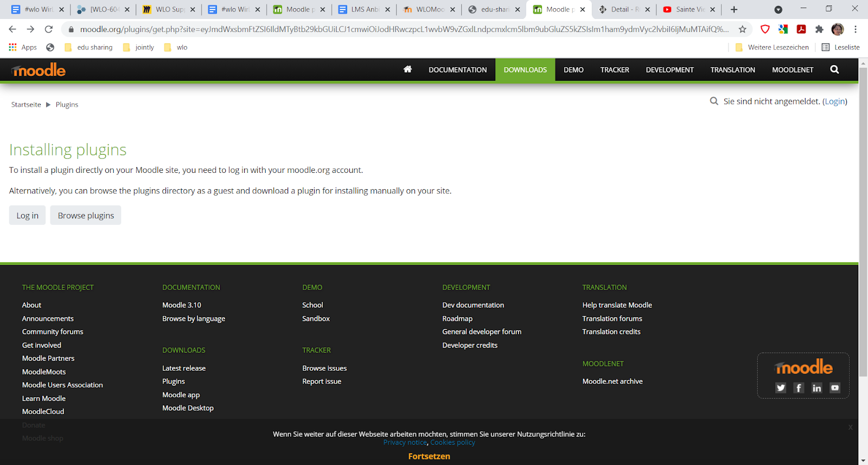
Task: Select DOWNLOADS in navigation bar
Action: click(525, 69)
